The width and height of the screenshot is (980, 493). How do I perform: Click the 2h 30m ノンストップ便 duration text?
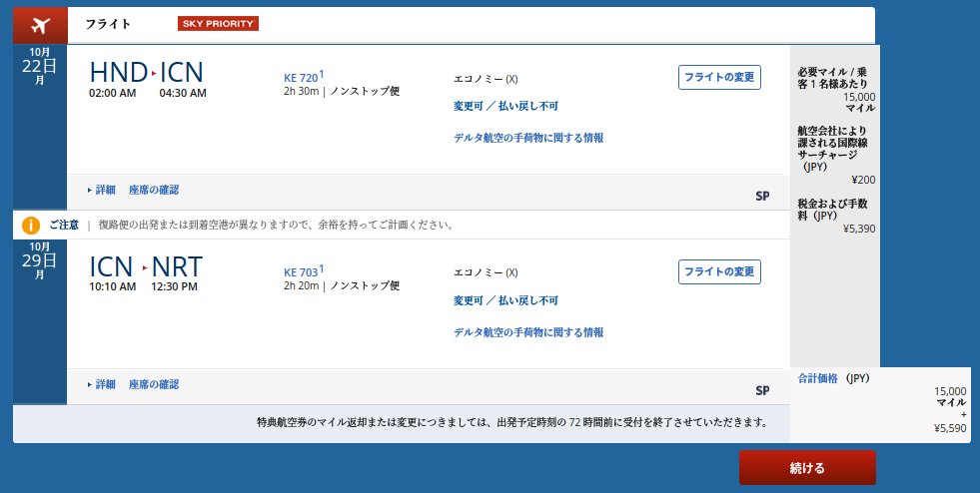pos(342,92)
